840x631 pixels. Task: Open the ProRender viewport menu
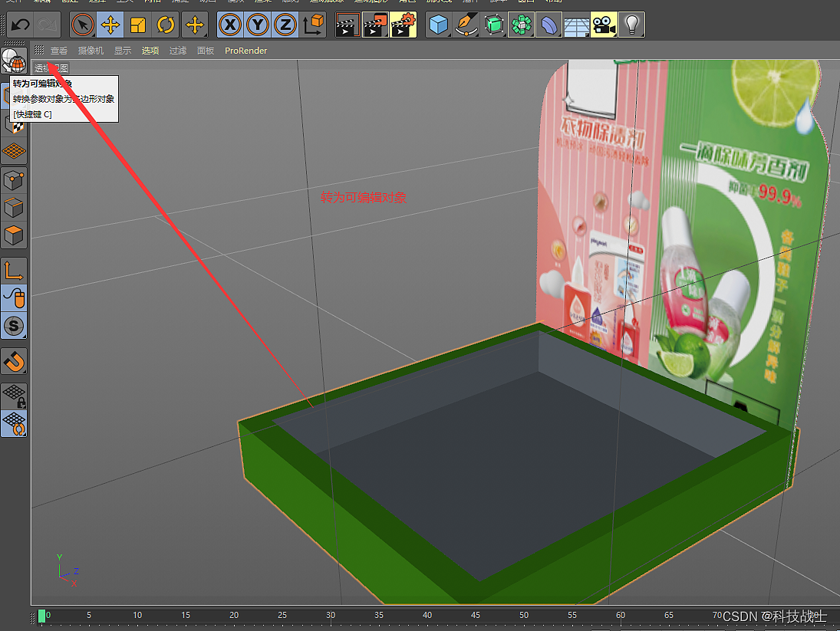[x=246, y=51]
